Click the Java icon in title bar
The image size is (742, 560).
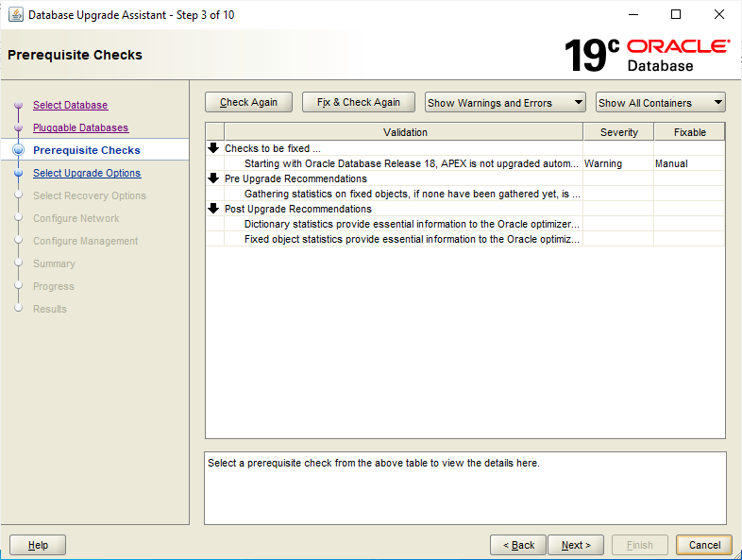(x=16, y=15)
